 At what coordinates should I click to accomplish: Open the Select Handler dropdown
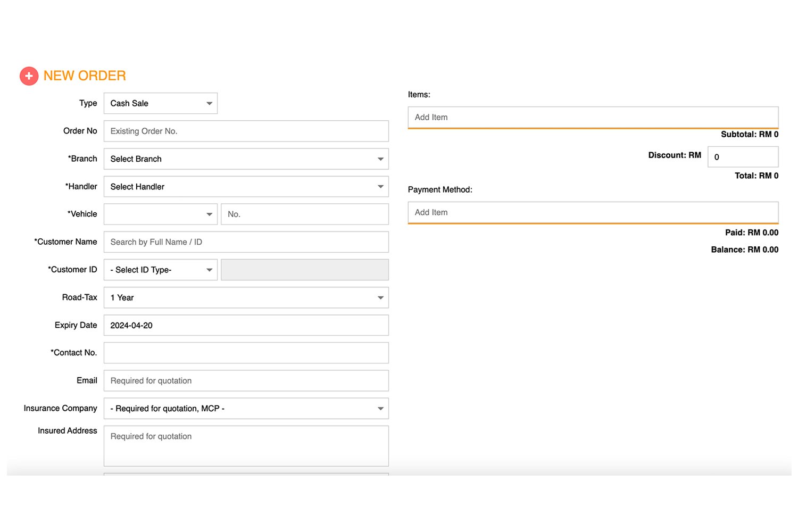pos(246,187)
